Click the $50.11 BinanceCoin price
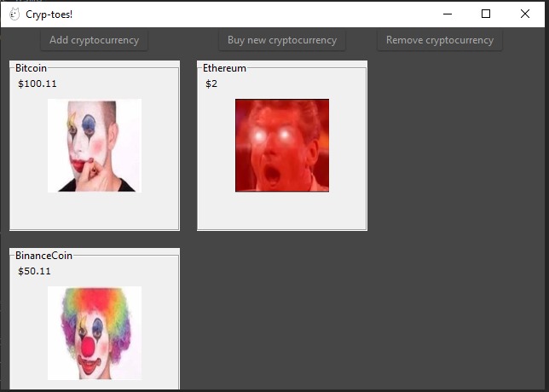Screen dimensions: 549x392 [x=34, y=271]
